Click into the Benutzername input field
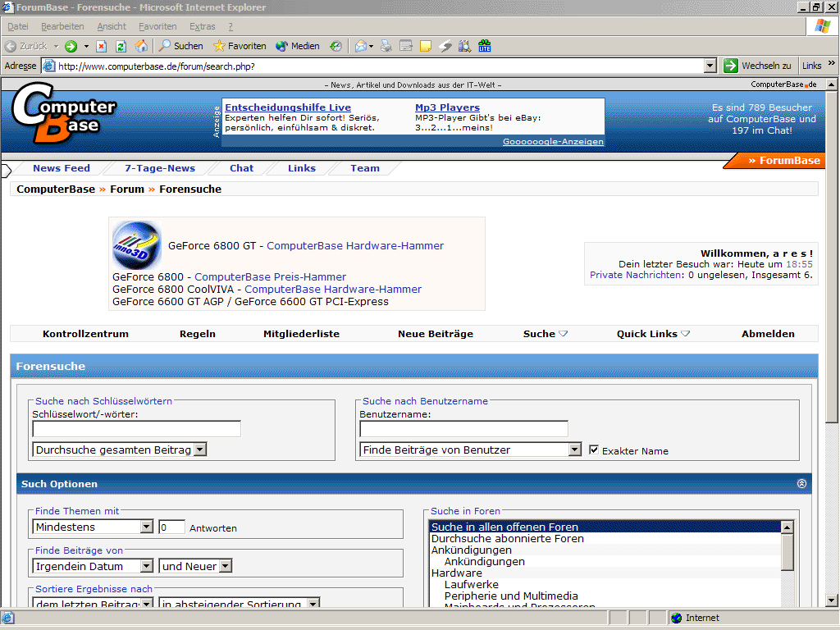Image resolution: width=840 pixels, height=630 pixels. (x=464, y=428)
